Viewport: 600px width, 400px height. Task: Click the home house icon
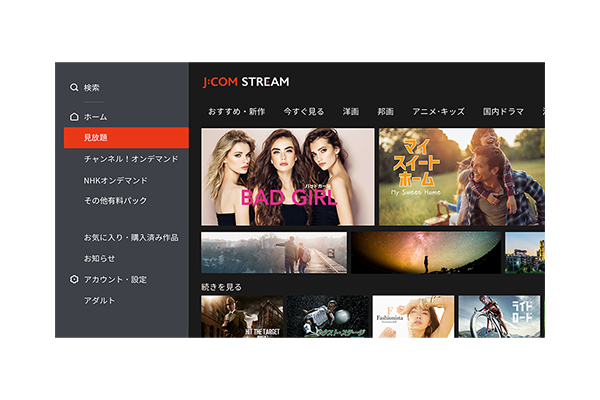point(74,117)
